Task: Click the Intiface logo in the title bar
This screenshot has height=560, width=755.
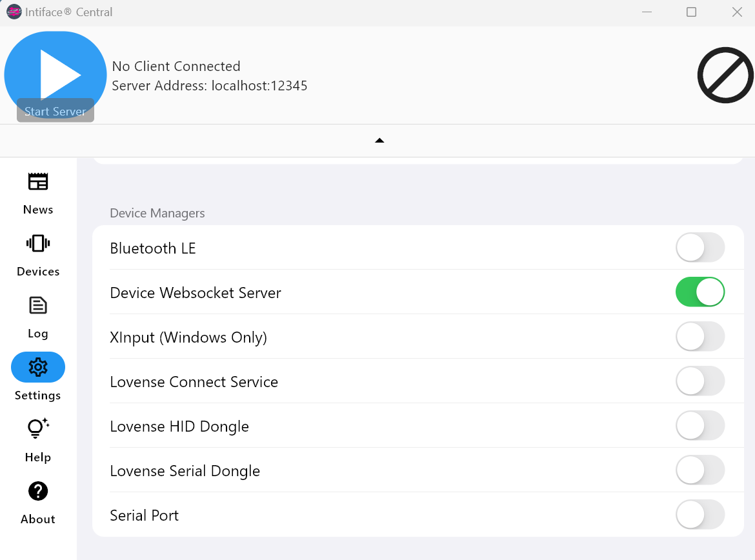Action: tap(14, 12)
